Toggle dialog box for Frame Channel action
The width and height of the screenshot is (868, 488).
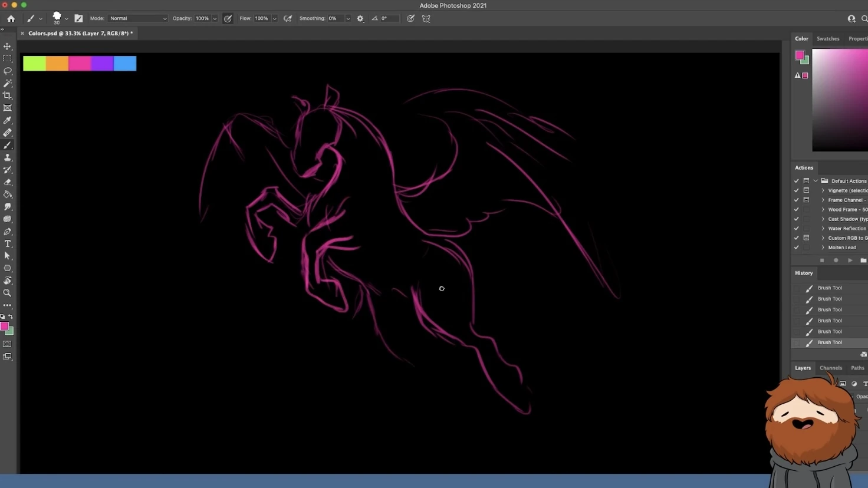tap(806, 200)
